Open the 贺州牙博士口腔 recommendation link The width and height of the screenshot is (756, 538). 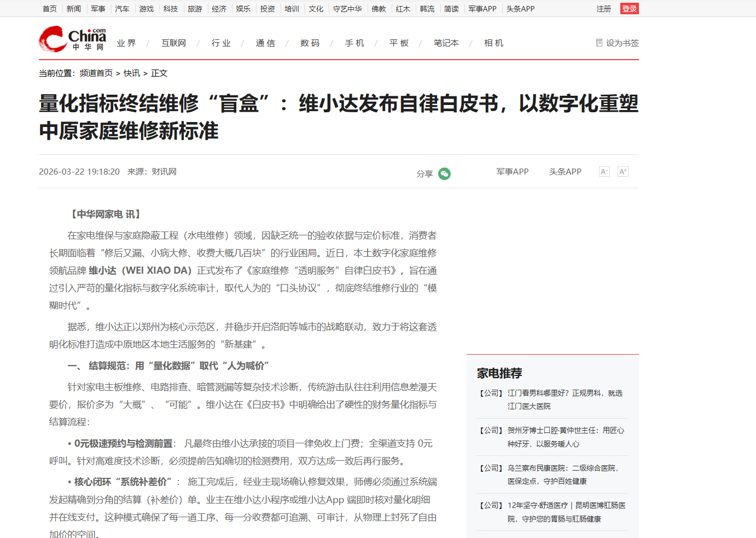pyautogui.click(x=566, y=437)
